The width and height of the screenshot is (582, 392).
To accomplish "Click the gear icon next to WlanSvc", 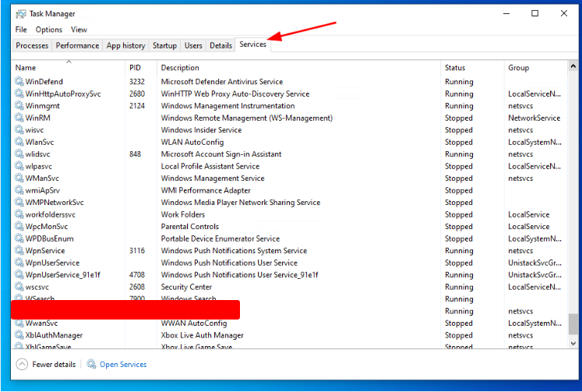I will 19,143.
